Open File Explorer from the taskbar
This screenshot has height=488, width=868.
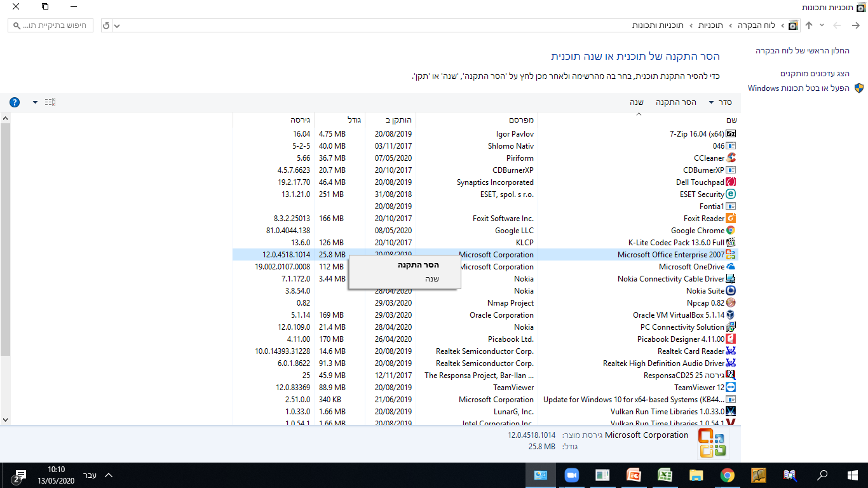coord(696,475)
